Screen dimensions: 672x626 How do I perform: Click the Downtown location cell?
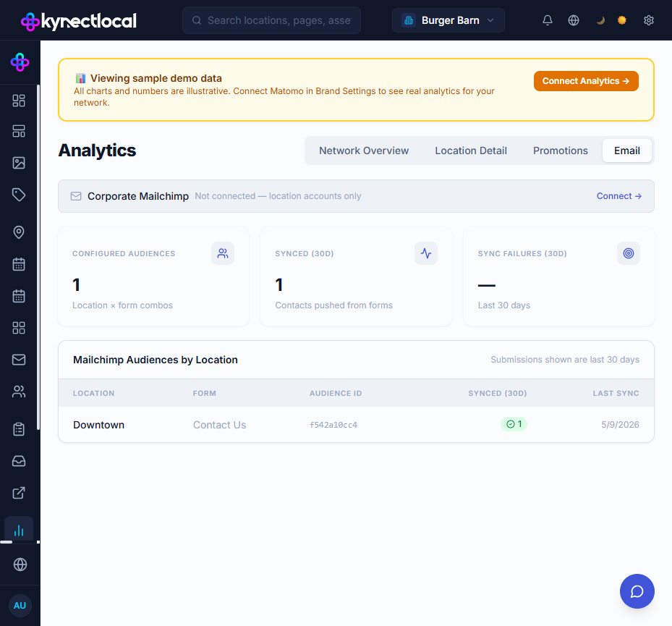(98, 425)
